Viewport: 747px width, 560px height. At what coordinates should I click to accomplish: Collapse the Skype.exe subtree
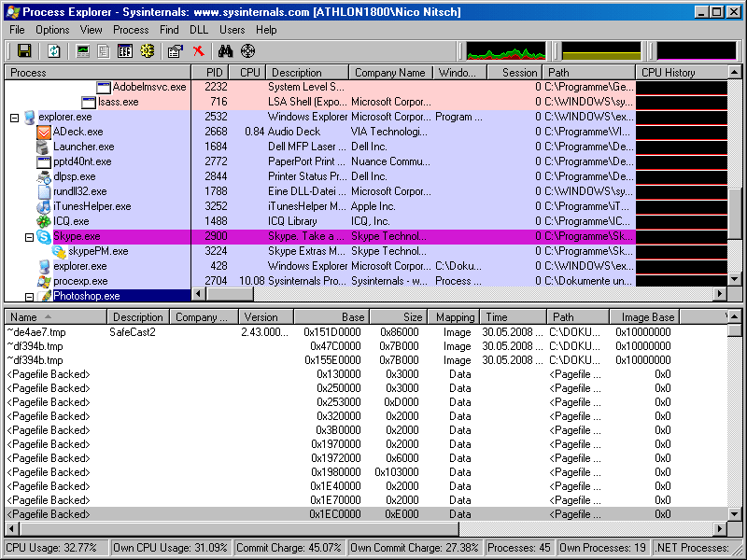pos(30,237)
